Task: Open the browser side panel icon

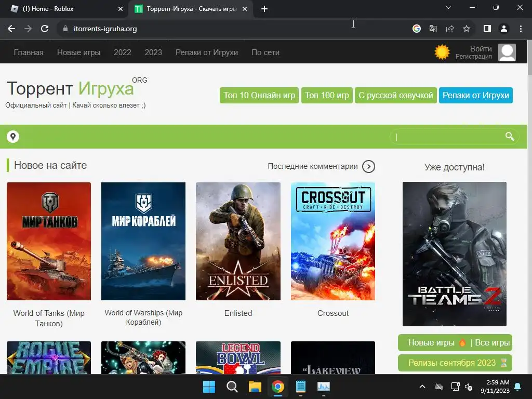Action: (x=487, y=29)
